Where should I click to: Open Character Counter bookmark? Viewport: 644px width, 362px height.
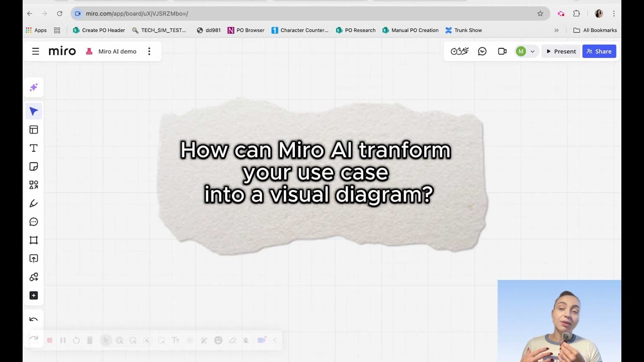pyautogui.click(x=300, y=30)
